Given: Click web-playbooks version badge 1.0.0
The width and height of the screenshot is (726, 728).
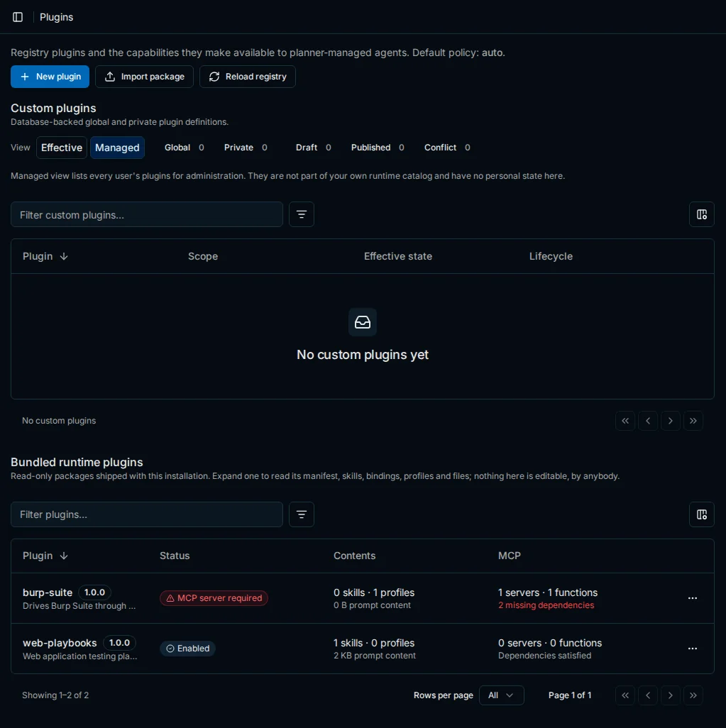Looking at the screenshot, I should (119, 643).
